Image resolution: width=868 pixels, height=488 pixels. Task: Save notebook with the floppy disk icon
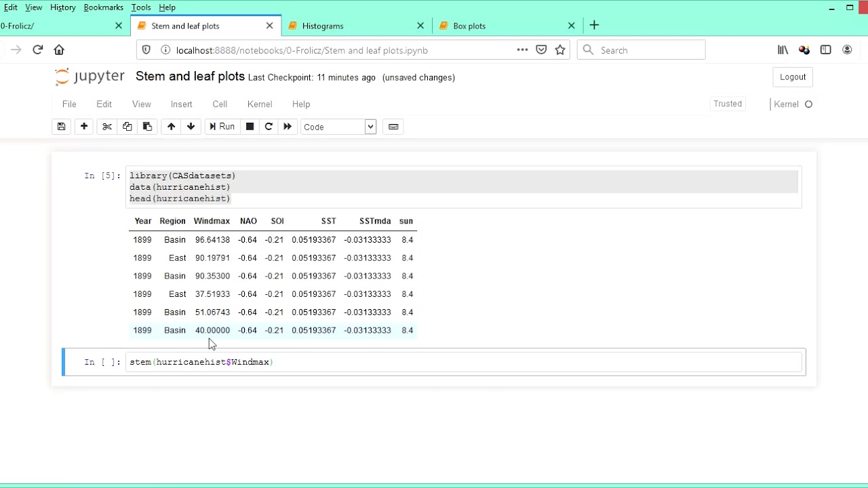click(x=61, y=127)
